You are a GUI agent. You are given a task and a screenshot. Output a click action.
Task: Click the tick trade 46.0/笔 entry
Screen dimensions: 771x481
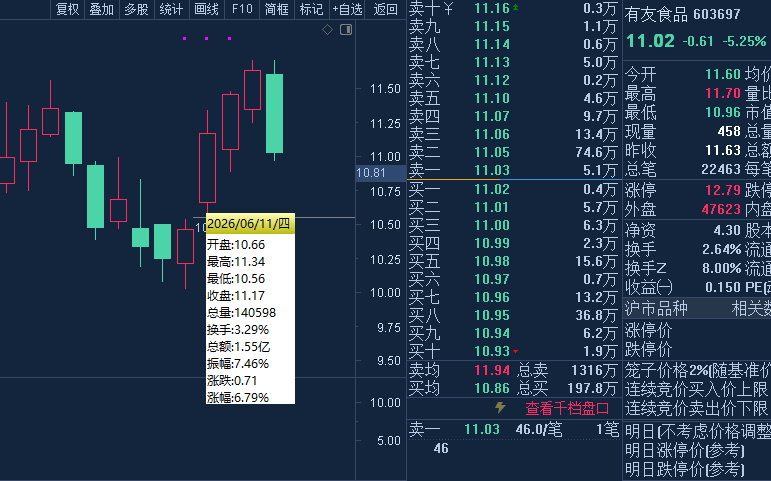click(538, 429)
